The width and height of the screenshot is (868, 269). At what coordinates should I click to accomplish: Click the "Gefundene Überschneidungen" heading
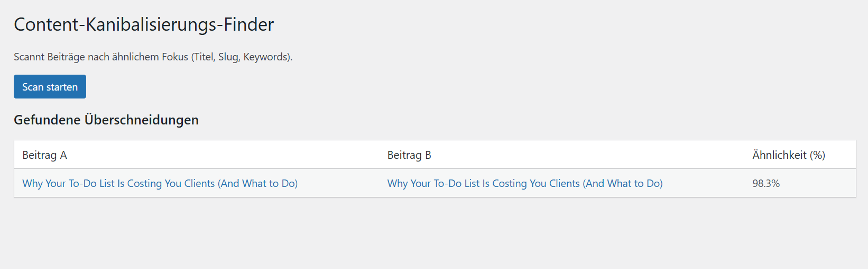tap(106, 120)
